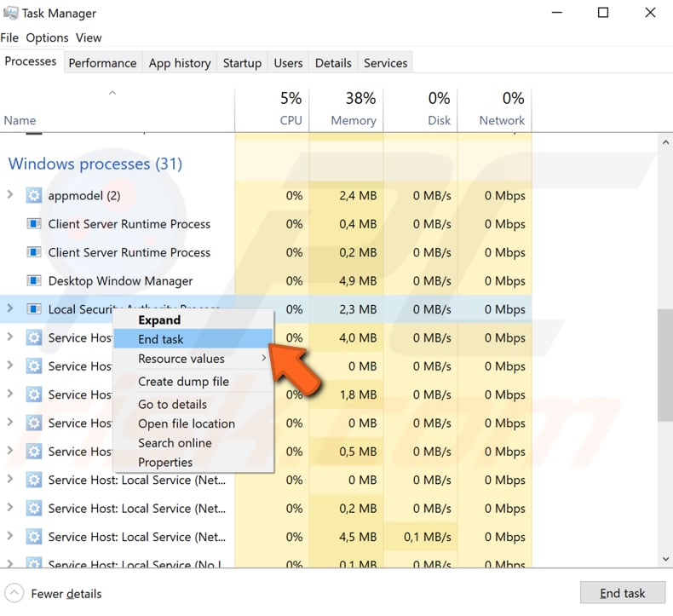Image resolution: width=673 pixels, height=616 pixels.
Task: Select End task in the context menu
Action: click(161, 339)
